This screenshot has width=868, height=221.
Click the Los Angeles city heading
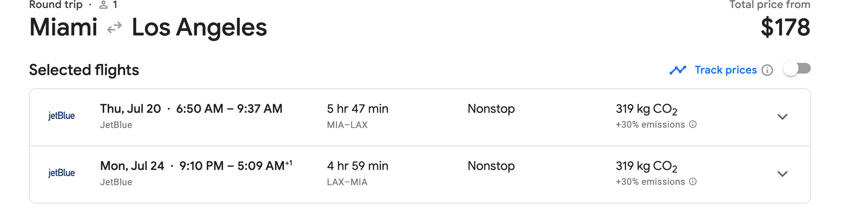pyautogui.click(x=199, y=27)
